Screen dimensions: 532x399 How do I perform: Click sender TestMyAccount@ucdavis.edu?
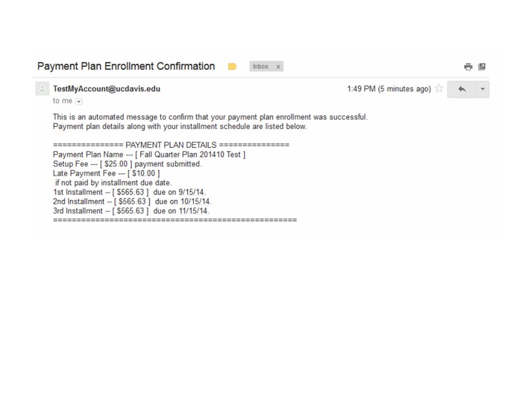coord(106,89)
